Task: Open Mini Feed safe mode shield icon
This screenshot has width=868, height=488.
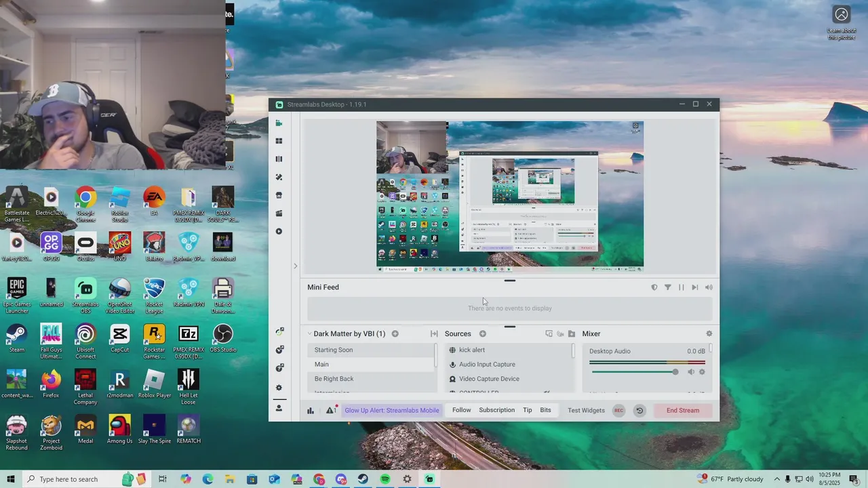Action: click(654, 287)
